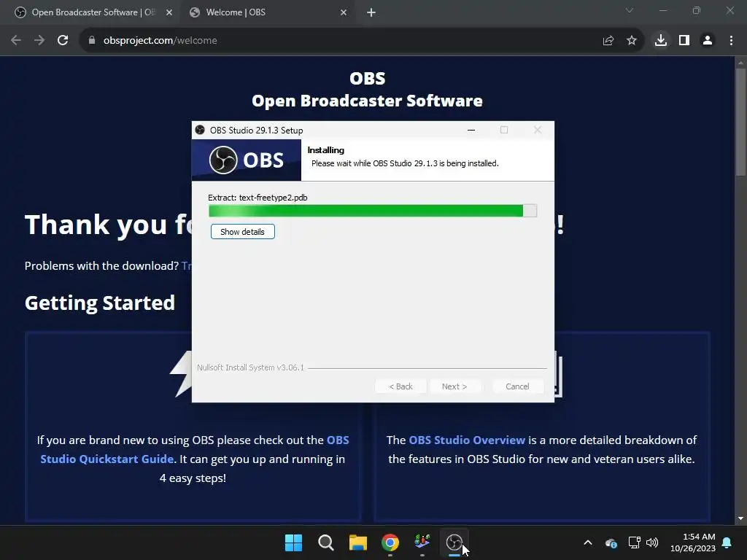This screenshot has height=560, width=747.
Task: Click OBS banner logo in installer
Action: pyautogui.click(x=247, y=160)
